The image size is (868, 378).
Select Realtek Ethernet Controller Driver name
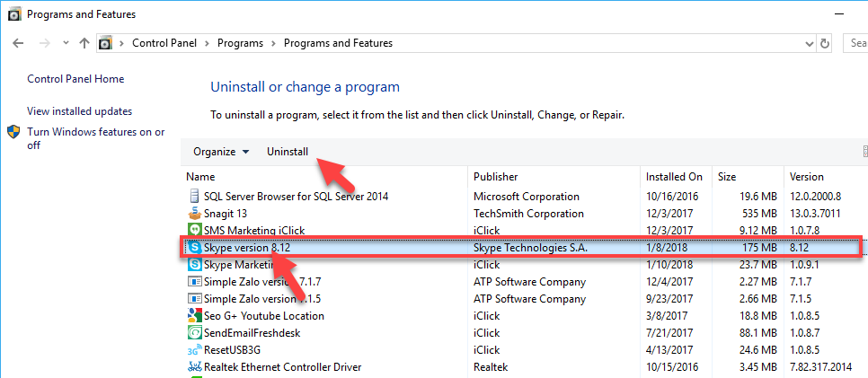pyautogui.click(x=283, y=367)
